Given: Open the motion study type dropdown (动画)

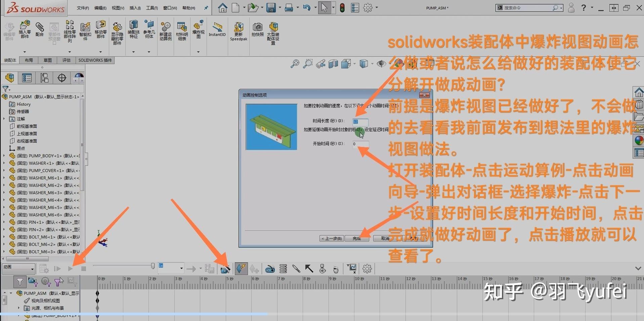Looking at the screenshot, I should (18, 268).
